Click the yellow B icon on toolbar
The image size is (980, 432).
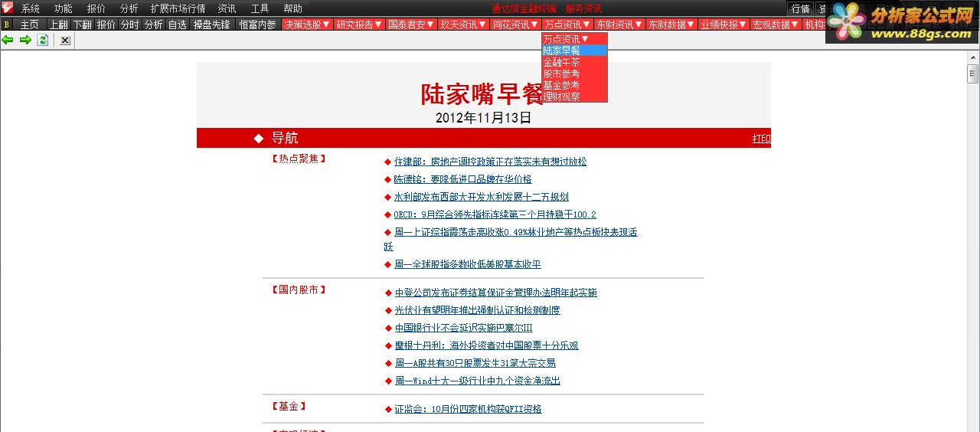pos(7,25)
